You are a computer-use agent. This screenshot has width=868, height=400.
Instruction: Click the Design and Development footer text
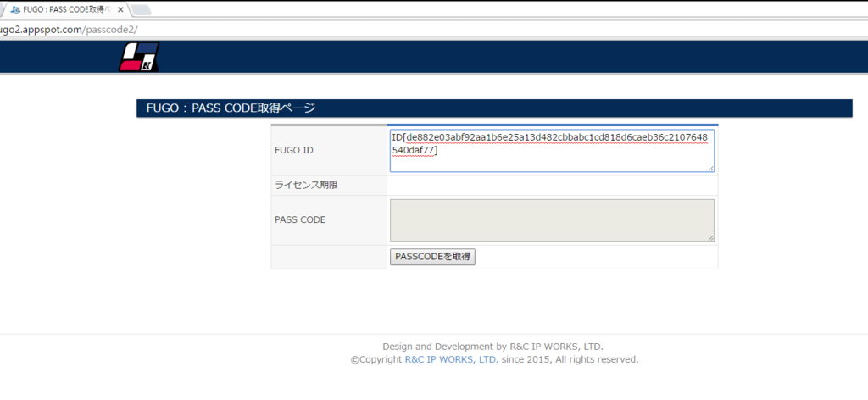coord(492,347)
